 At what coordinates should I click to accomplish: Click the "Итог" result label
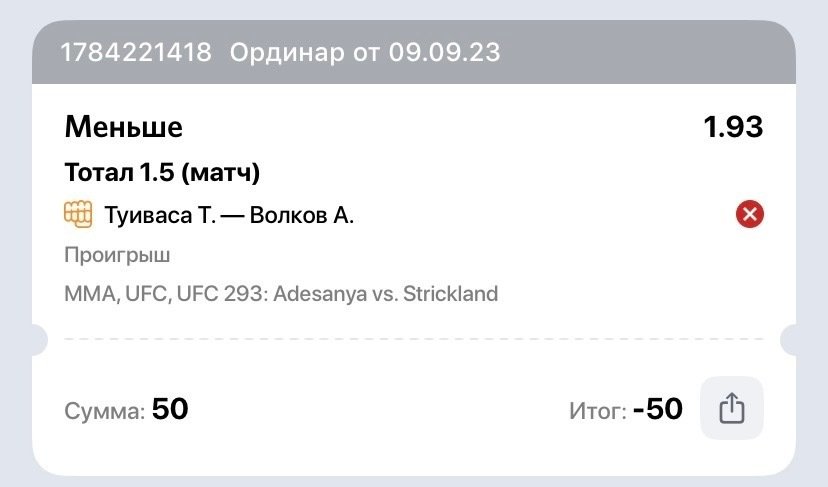[x=596, y=411]
